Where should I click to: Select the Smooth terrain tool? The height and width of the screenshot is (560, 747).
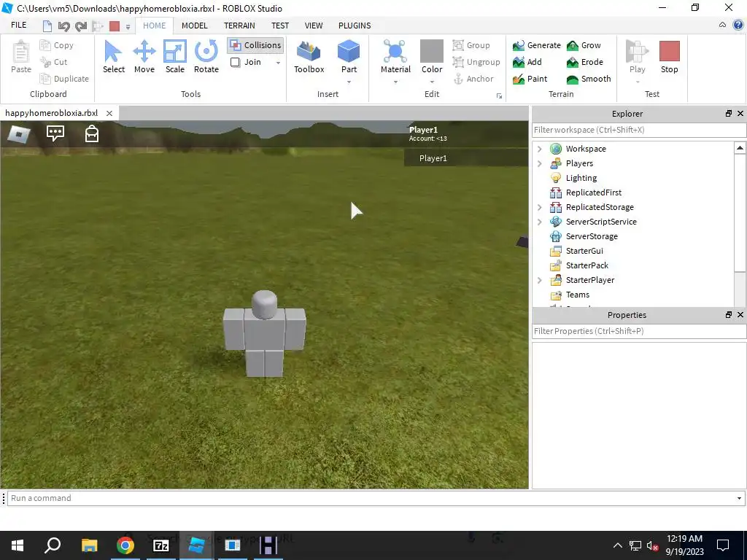point(589,79)
